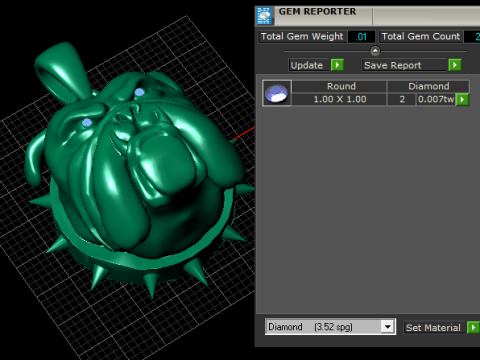Click the green arrow beside 0.007tw
The width and height of the screenshot is (480, 360).
tap(462, 99)
